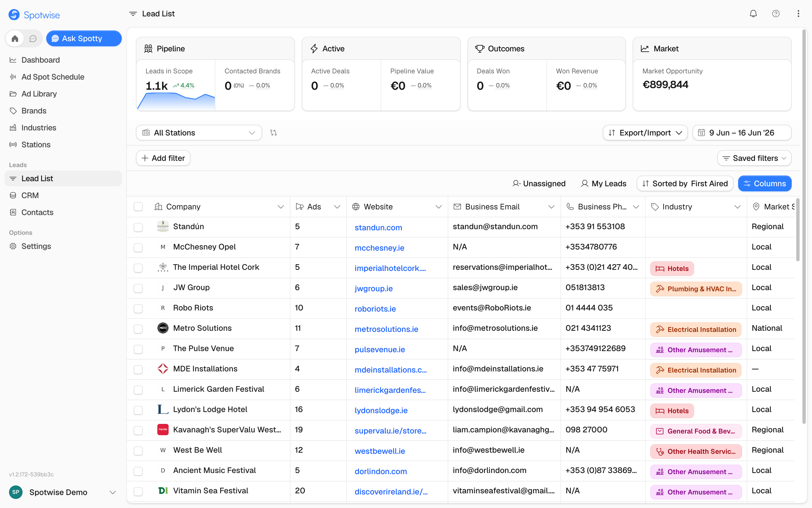Open the Ad Library section
Viewport: 812px width, 508px height.
click(x=63, y=94)
